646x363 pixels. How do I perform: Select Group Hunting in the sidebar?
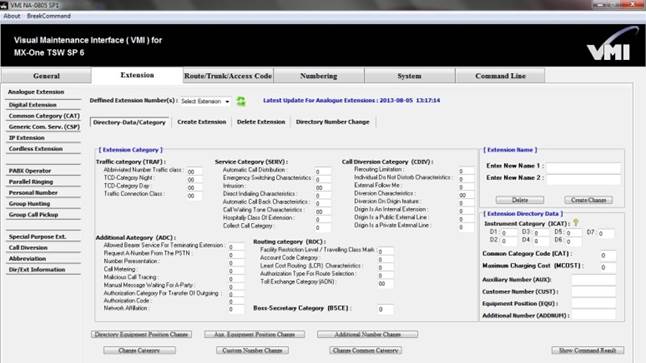point(30,204)
